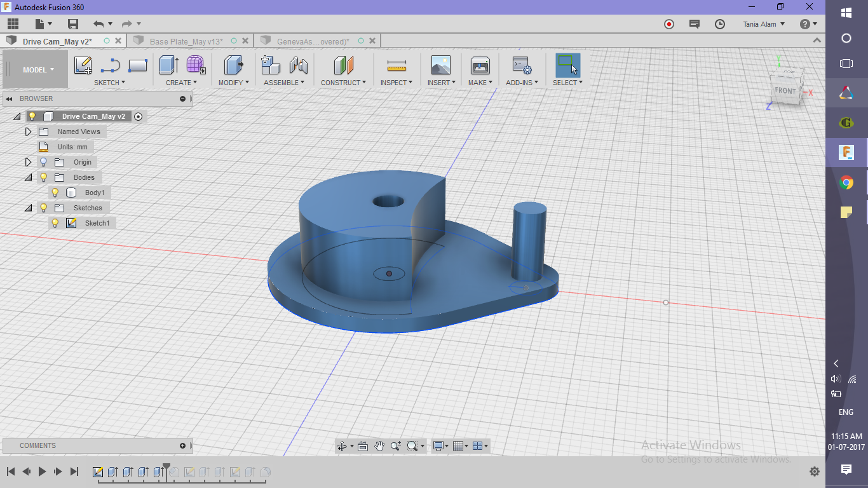Redo the last undone action
868x488 pixels.
[x=127, y=24]
